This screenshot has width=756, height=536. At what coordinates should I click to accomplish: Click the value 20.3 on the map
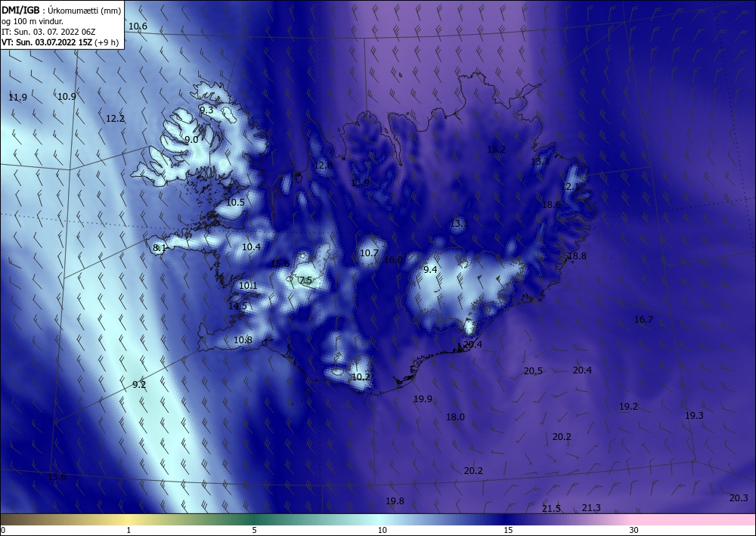(x=739, y=498)
